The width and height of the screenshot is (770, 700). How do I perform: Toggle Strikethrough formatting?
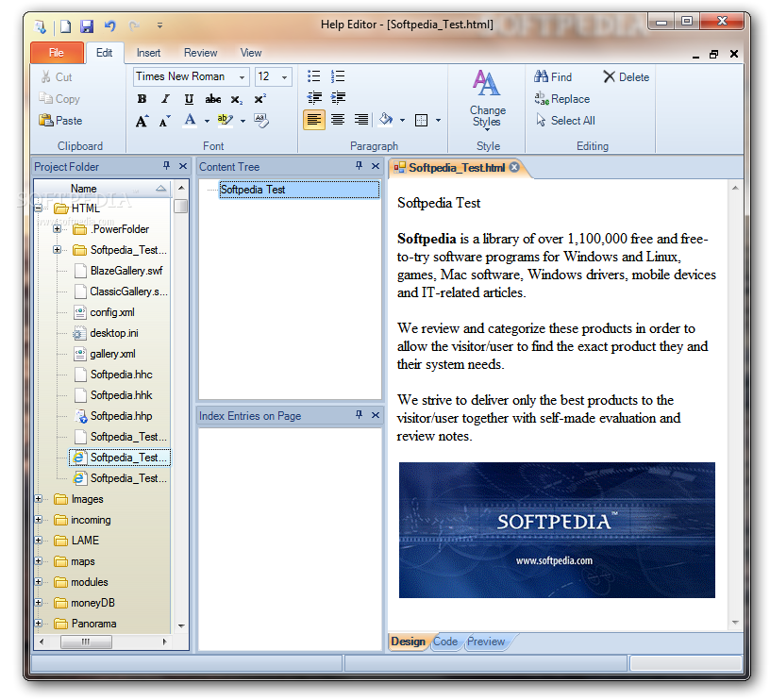212,99
